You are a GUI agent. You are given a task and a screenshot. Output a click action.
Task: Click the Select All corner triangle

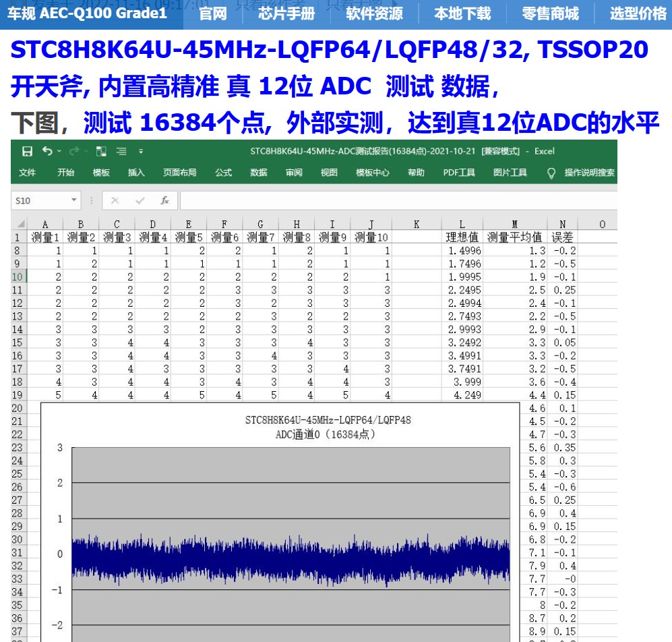(20, 224)
